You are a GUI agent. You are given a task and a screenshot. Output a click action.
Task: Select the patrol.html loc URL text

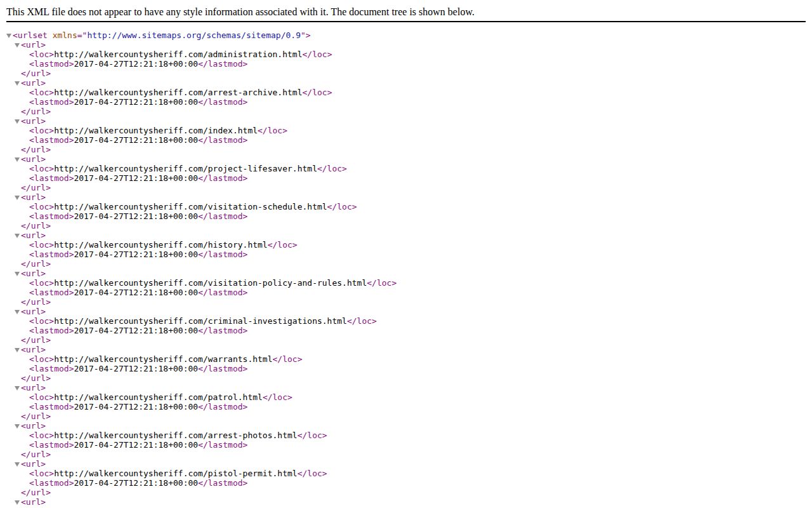point(159,398)
